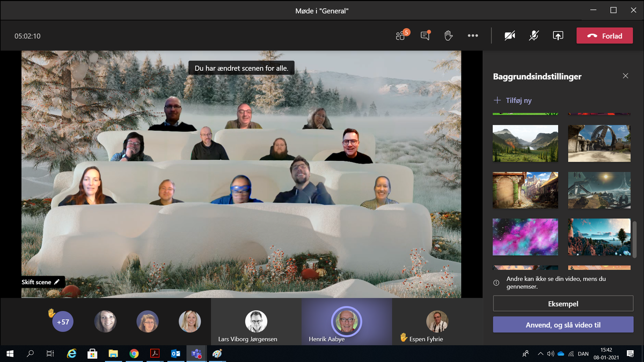Click the red-haired participant avatar with glasses
644x362 pixels.
click(x=148, y=322)
